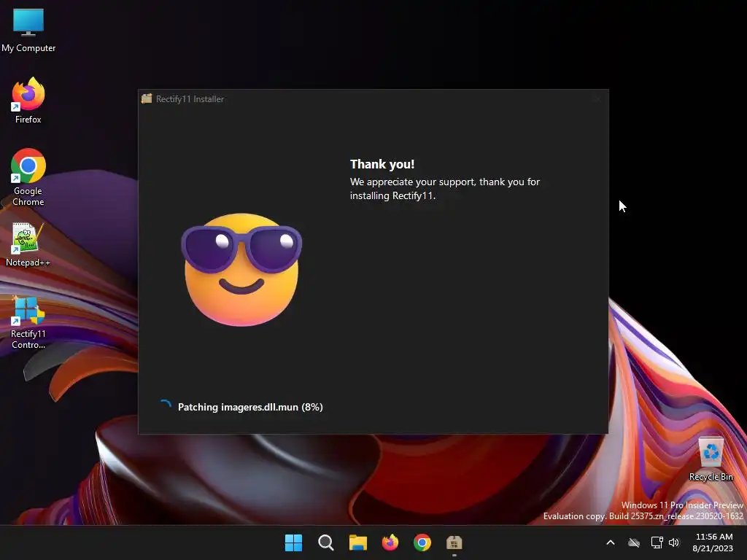The image size is (747, 560).
Task: Open the OneDrive cloud tray icon
Action: [634, 542]
